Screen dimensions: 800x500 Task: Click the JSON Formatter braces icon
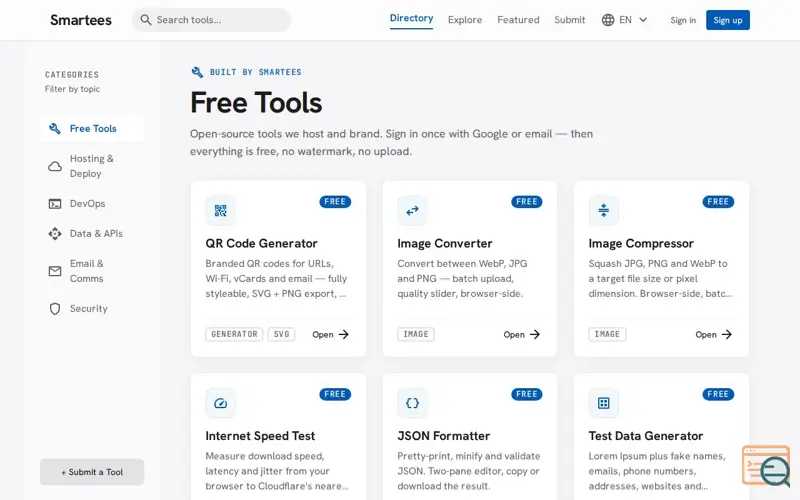coord(412,403)
